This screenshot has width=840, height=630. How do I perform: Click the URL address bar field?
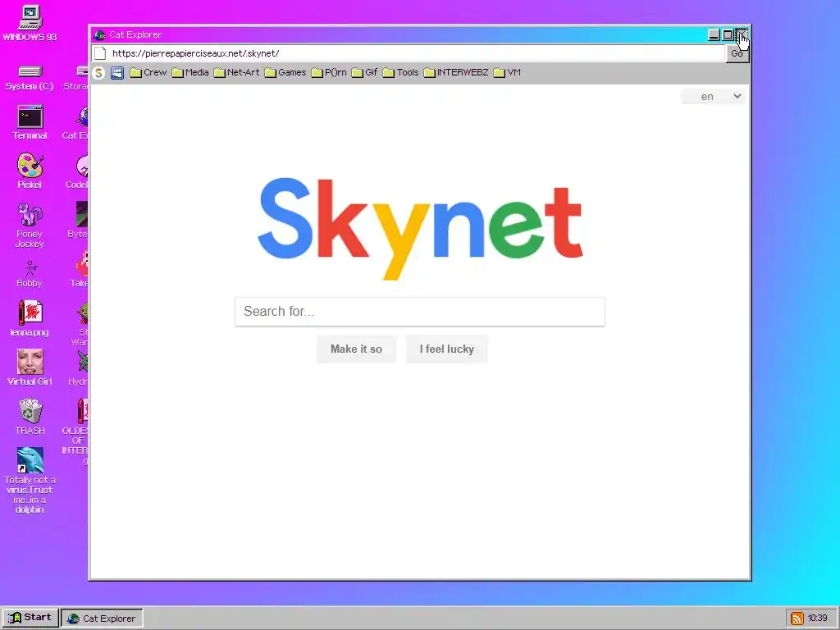[417, 53]
